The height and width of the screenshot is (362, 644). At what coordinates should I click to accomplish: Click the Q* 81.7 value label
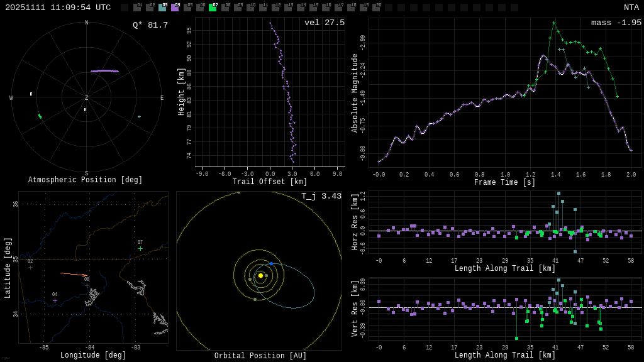(150, 25)
